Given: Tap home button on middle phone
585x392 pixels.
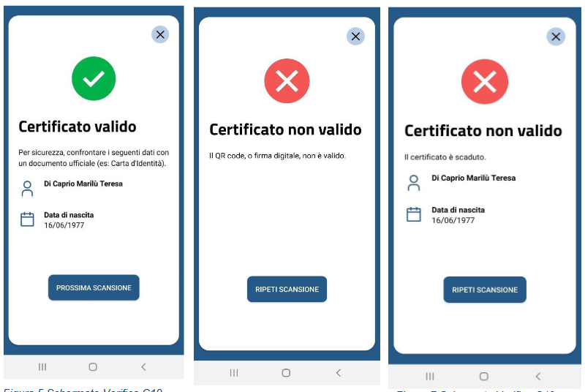Looking at the screenshot, I should pyautogui.click(x=286, y=372).
